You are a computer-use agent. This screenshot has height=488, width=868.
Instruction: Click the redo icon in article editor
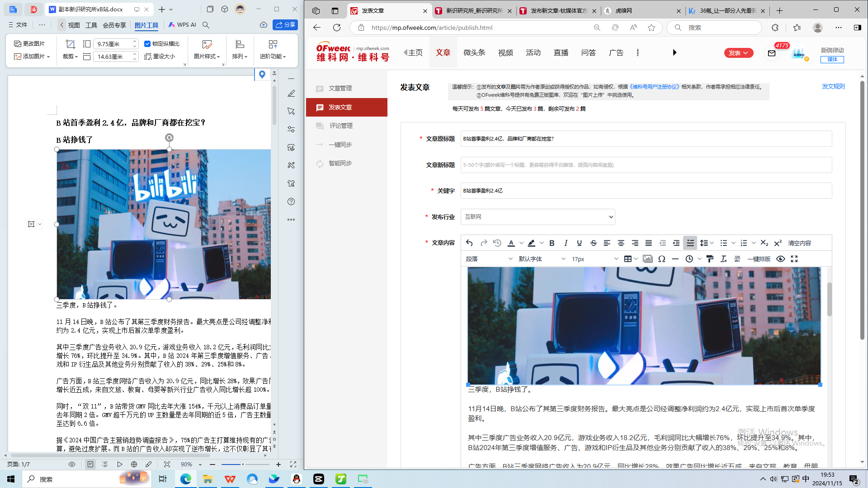tap(484, 243)
